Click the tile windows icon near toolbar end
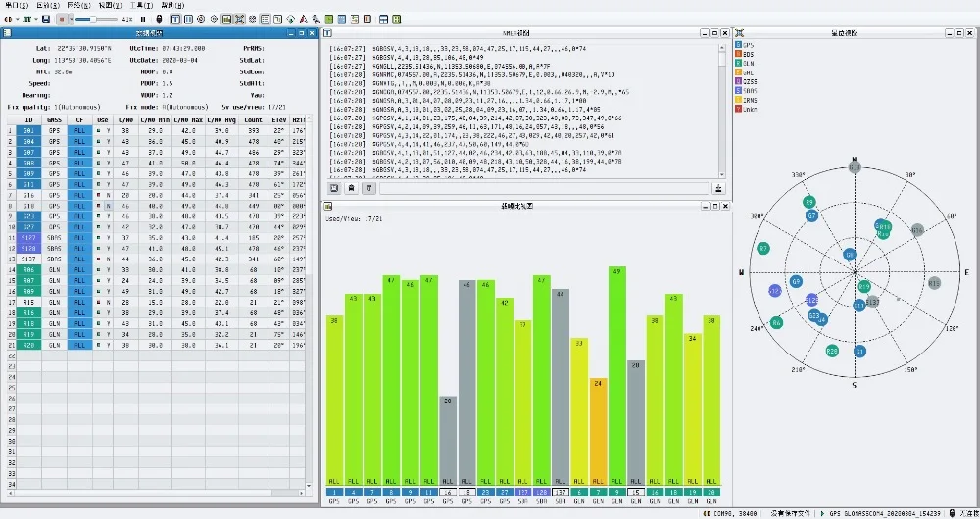 point(384,19)
